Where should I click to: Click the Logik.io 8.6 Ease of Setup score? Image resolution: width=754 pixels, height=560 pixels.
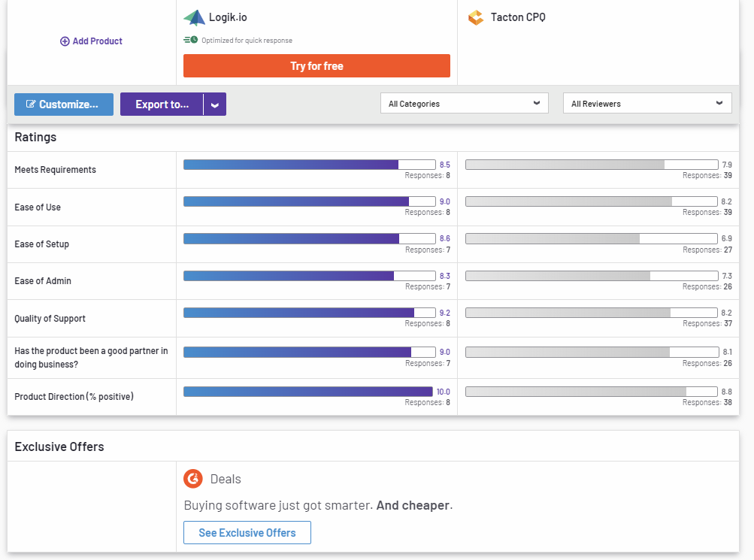(445, 238)
